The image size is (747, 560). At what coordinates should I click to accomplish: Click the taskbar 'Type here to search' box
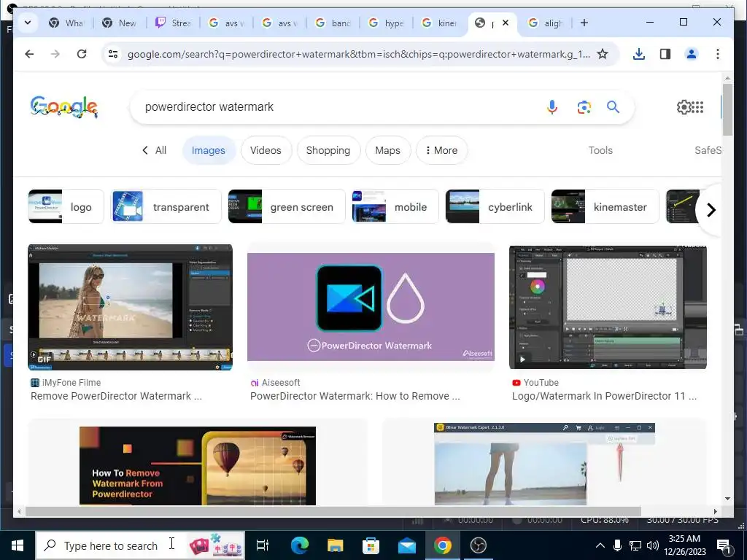click(x=141, y=545)
